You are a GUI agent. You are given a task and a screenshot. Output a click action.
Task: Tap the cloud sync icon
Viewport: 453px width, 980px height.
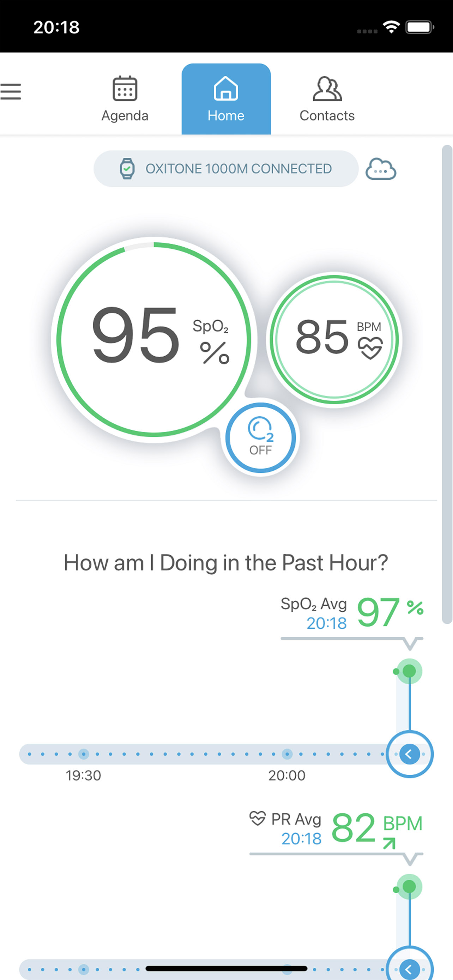(380, 169)
